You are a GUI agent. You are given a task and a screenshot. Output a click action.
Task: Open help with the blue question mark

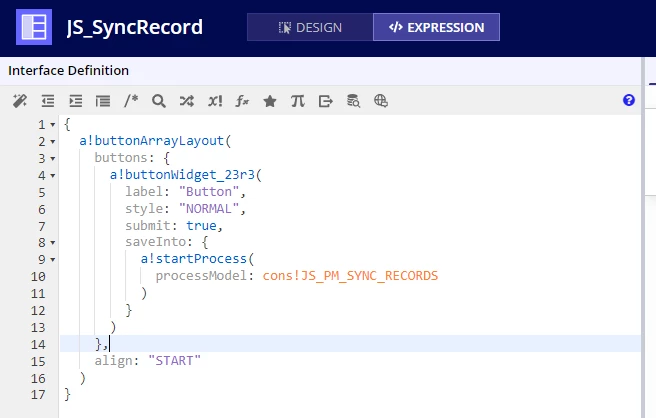[628, 100]
